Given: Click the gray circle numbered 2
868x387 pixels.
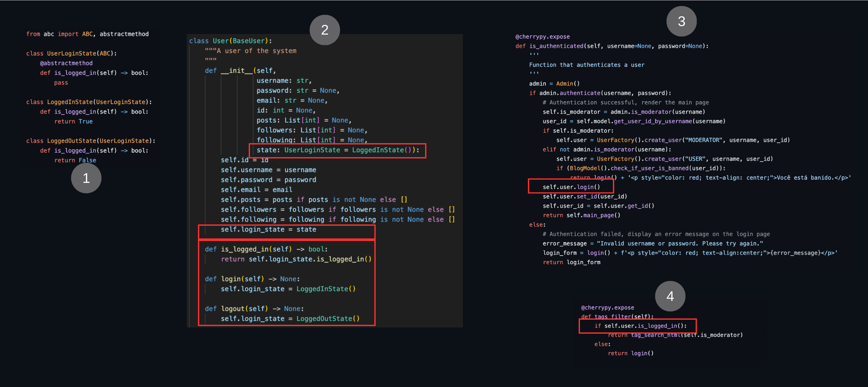Looking at the screenshot, I should (x=325, y=30).
